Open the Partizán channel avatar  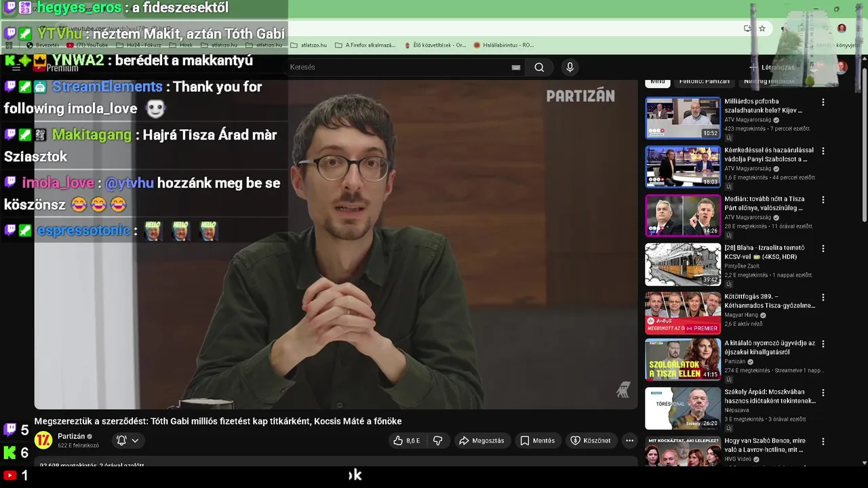(43, 441)
